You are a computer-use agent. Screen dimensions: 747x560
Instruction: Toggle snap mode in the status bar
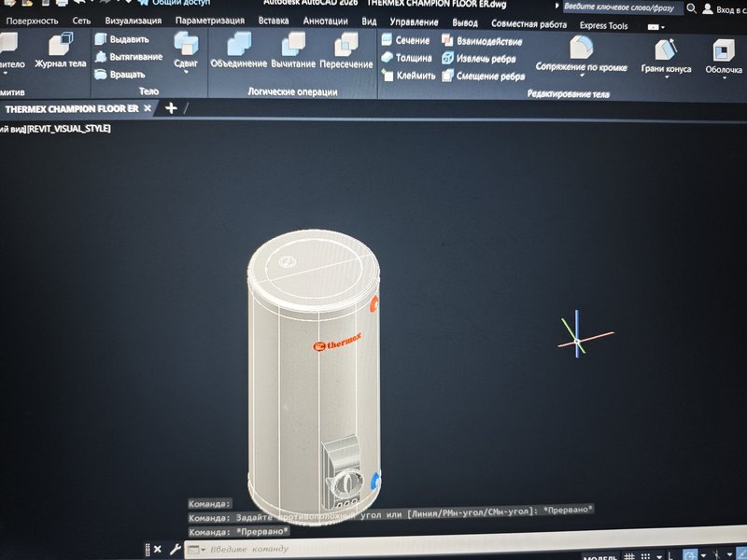(x=645, y=556)
